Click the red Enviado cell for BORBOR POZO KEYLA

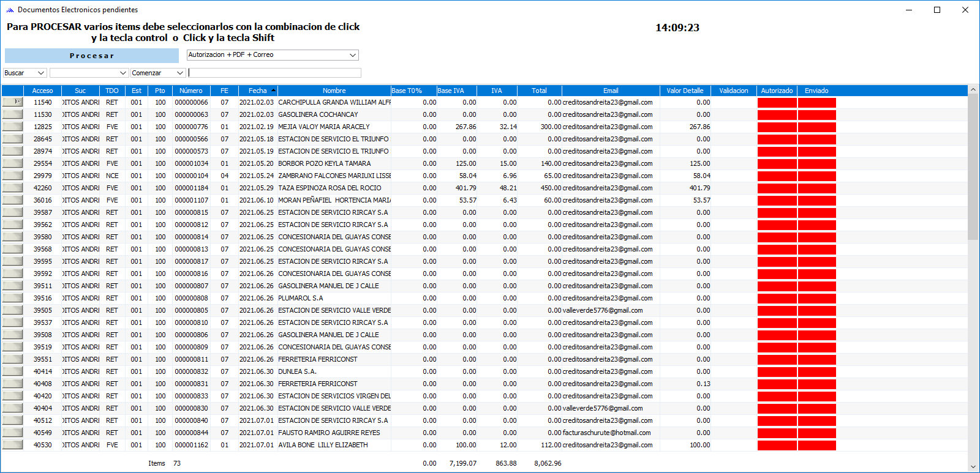(816, 163)
